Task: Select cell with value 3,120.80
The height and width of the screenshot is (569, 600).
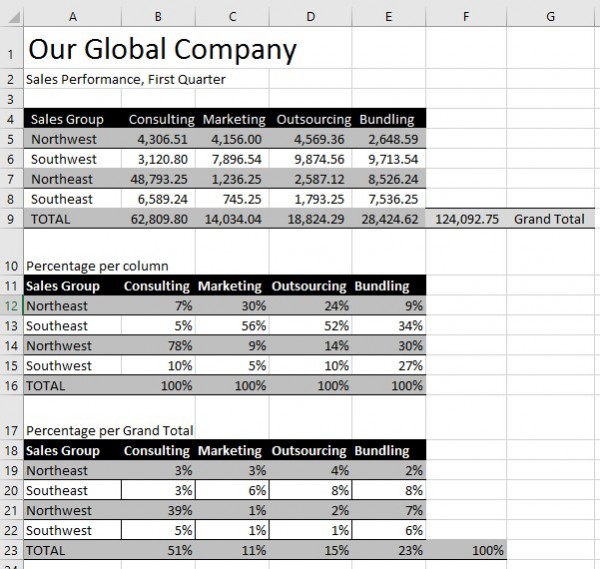Action: coord(158,159)
